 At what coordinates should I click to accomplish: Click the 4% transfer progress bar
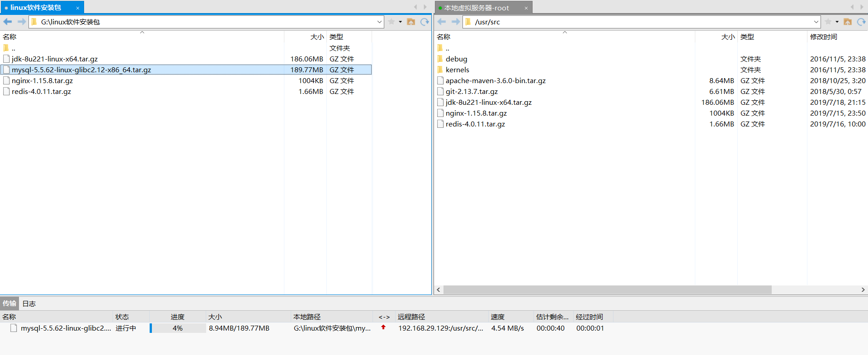pyautogui.click(x=178, y=328)
